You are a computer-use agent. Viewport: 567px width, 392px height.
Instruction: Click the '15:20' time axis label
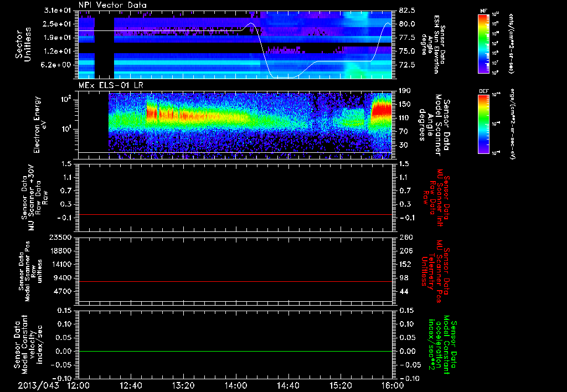click(341, 385)
